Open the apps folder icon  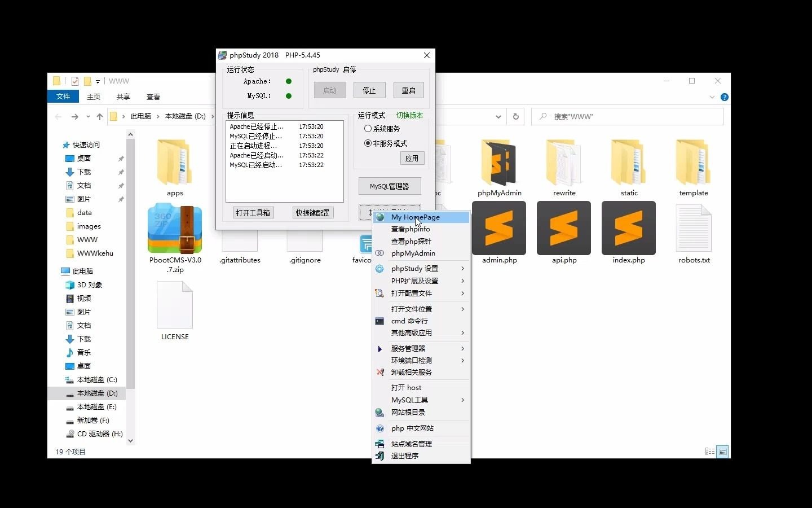[x=175, y=163]
